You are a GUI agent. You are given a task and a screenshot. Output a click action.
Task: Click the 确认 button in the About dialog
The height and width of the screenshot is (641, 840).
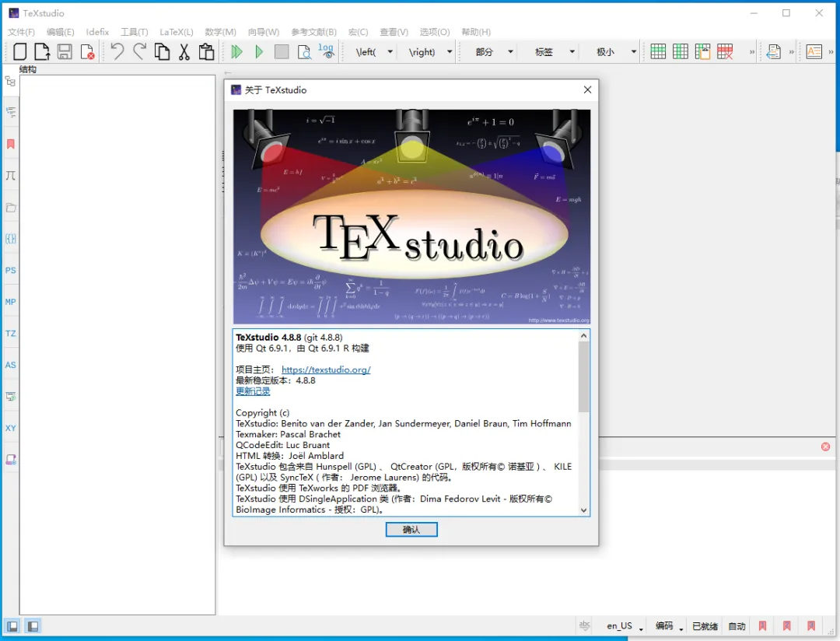click(x=411, y=530)
